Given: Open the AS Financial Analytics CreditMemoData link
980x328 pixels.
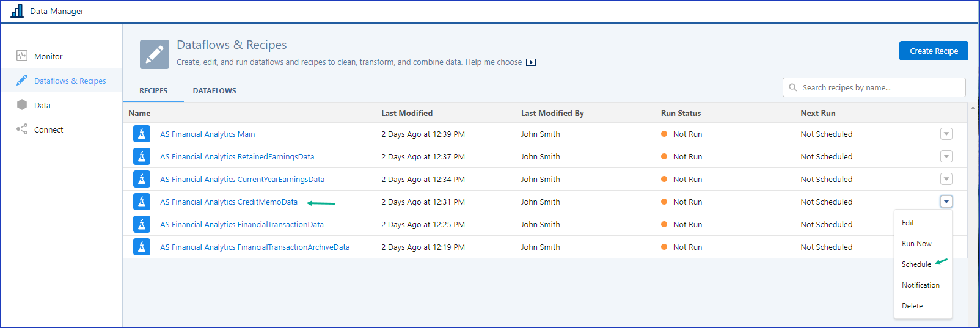Looking at the screenshot, I should tap(229, 202).
